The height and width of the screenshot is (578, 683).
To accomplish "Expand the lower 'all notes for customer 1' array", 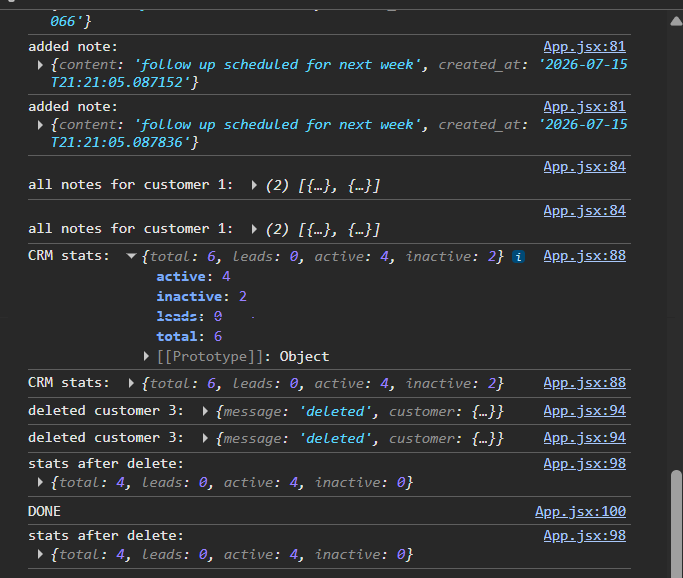I will (x=254, y=229).
